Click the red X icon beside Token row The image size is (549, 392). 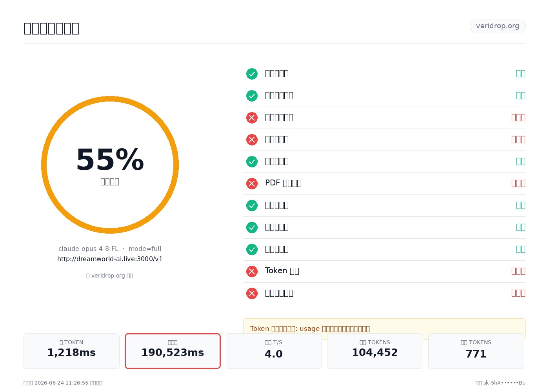[x=252, y=271]
